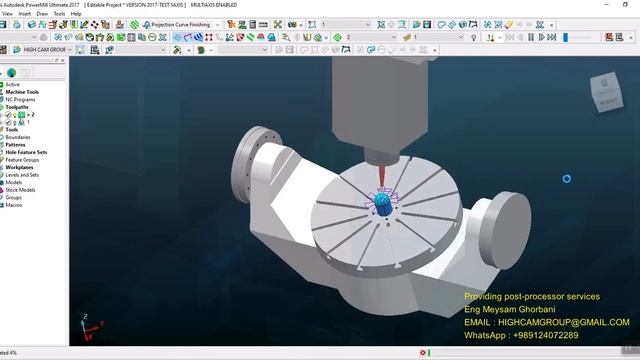This screenshot has height=360, width=640.
Task: Open the calculator icon in main toolbar
Action: click(253, 25)
